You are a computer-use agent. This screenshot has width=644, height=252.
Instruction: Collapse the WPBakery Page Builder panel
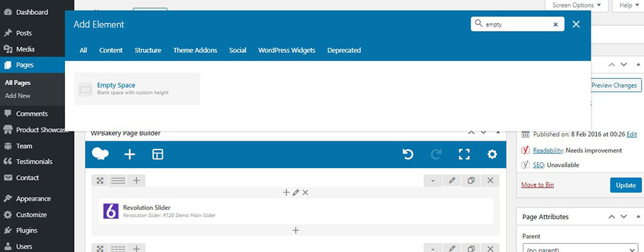point(498,132)
